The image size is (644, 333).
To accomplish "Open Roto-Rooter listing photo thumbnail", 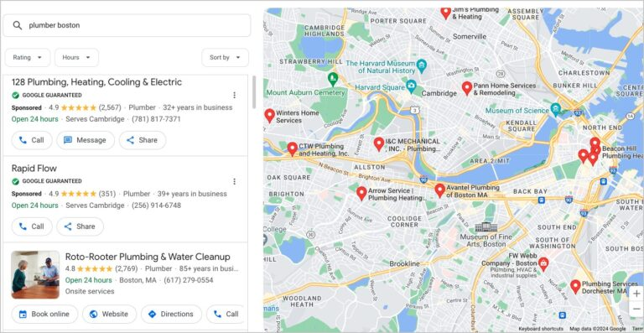I will 35,274.
